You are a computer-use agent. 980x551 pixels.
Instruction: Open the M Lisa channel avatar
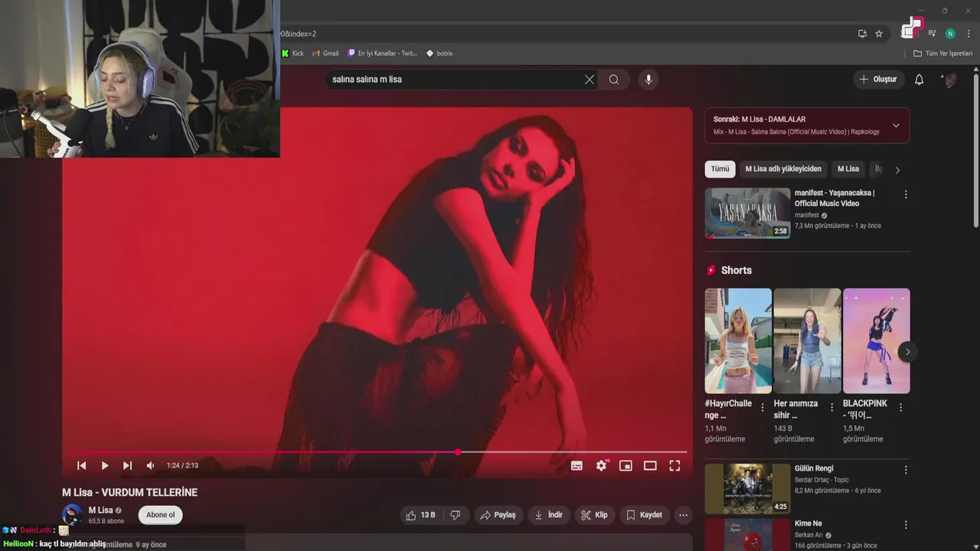[73, 514]
